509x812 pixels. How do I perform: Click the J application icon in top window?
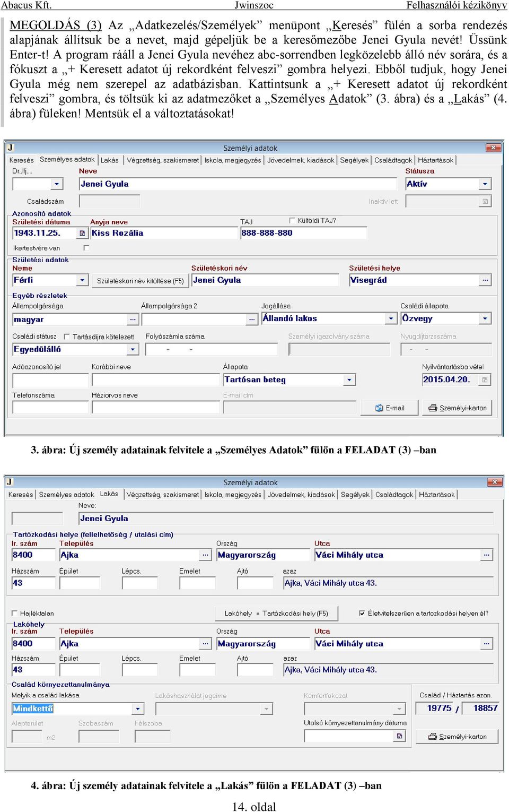coord(11,148)
